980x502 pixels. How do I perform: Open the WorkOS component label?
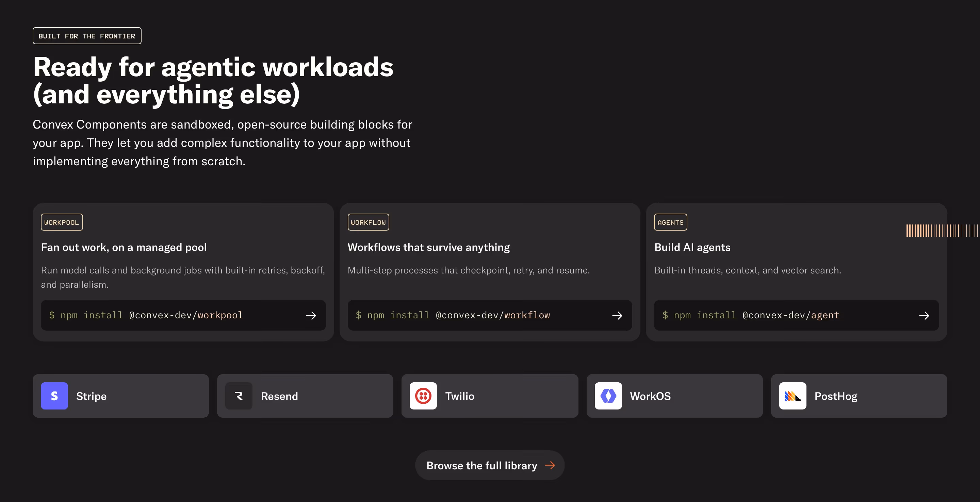point(650,396)
